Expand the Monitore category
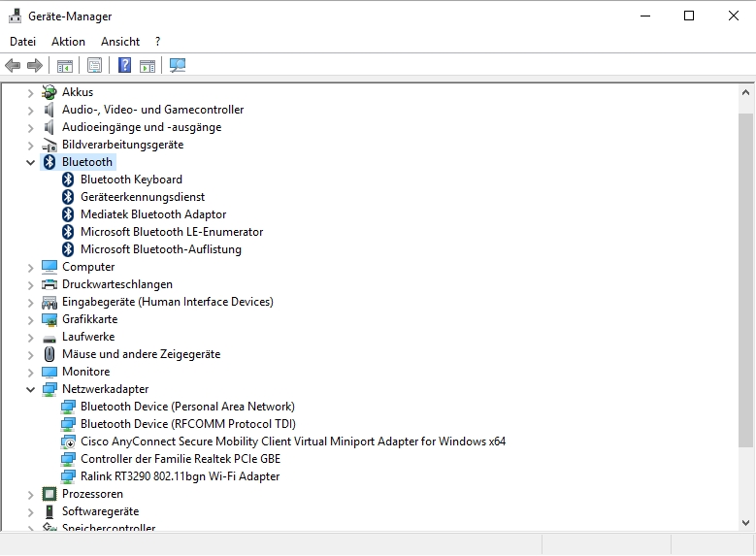756x556 pixels. (x=30, y=373)
